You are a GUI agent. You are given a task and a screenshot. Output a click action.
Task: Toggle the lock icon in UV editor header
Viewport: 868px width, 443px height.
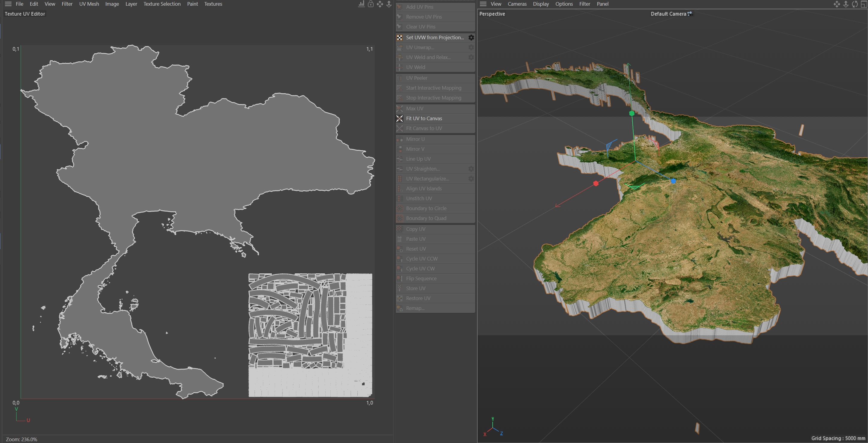[x=370, y=4]
